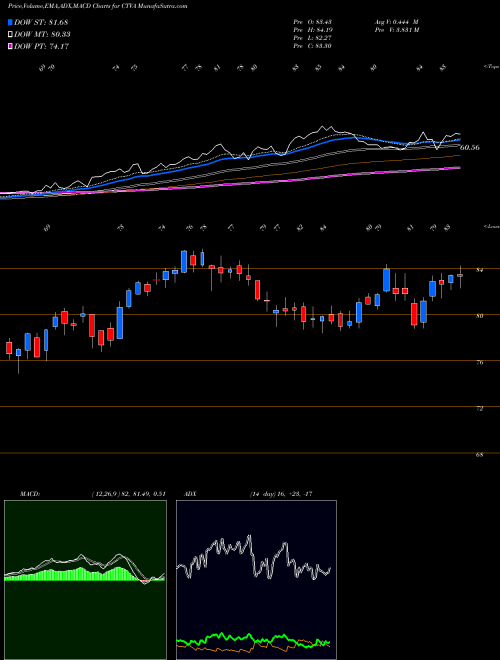Viewport: 500px width, 660px height.
Task: Click the 60.56 label on EMA chart
Action: 470,148
